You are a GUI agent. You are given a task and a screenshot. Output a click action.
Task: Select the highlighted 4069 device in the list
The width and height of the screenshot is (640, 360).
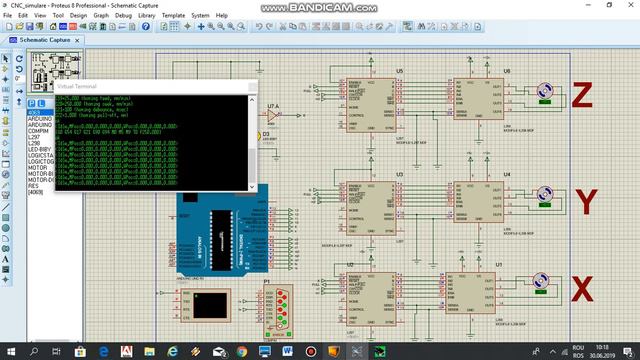40,112
